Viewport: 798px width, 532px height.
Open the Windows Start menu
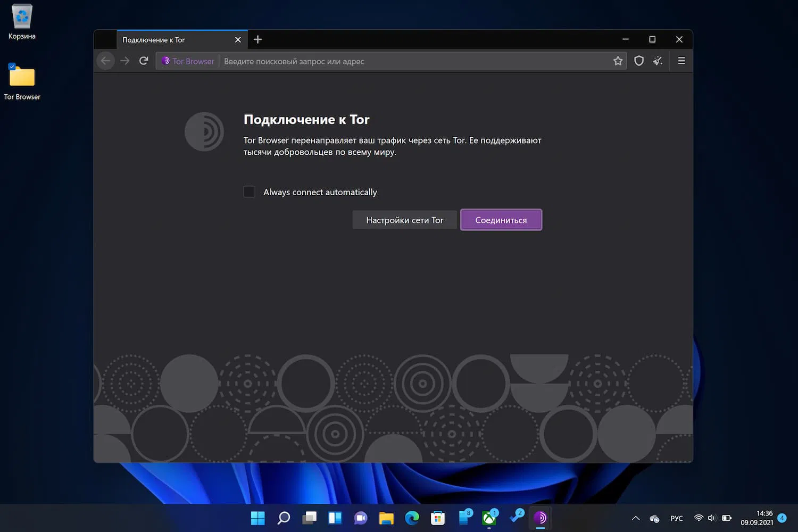coord(258,518)
